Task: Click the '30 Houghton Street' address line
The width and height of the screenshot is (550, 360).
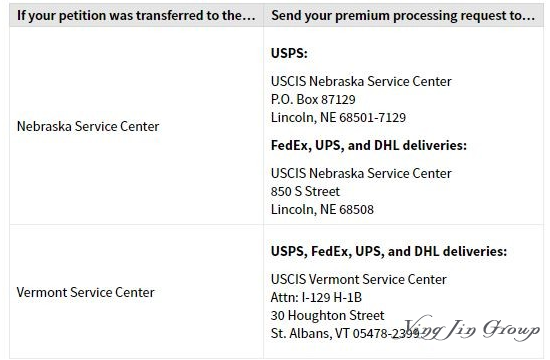Action: coord(327,315)
